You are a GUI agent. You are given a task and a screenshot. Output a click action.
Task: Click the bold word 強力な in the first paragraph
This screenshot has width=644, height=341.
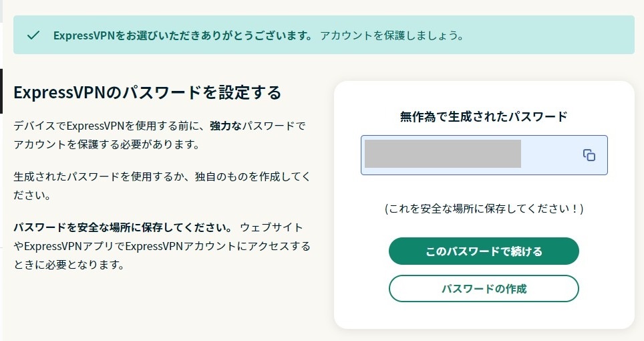226,126
